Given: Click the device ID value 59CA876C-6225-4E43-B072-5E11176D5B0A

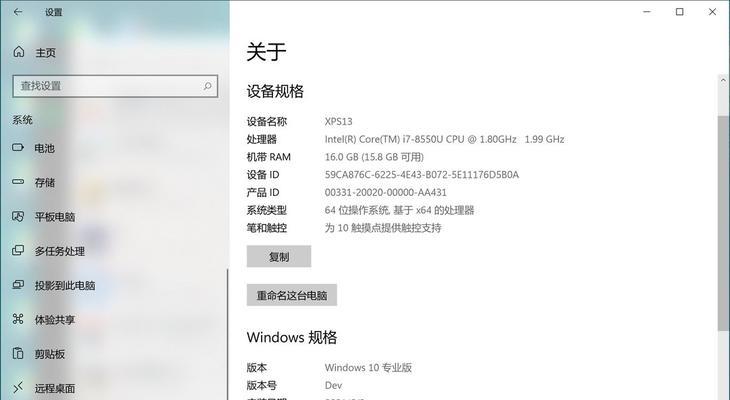Looking at the screenshot, I should (x=422, y=175).
